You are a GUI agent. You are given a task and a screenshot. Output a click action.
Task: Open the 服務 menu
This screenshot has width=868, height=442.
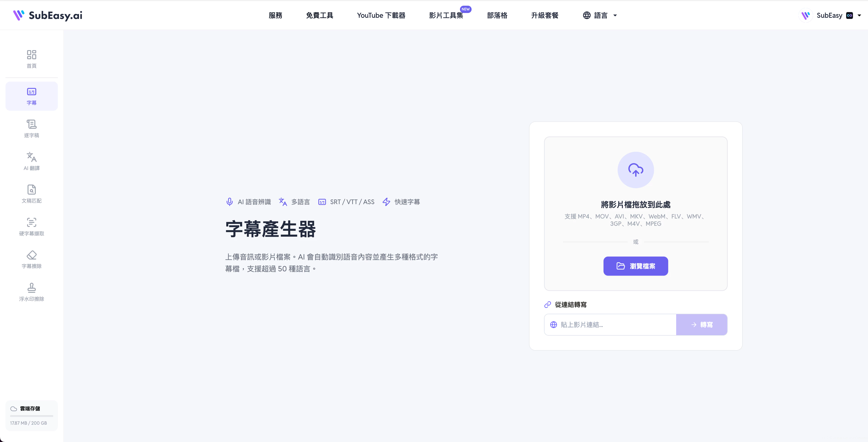(275, 15)
